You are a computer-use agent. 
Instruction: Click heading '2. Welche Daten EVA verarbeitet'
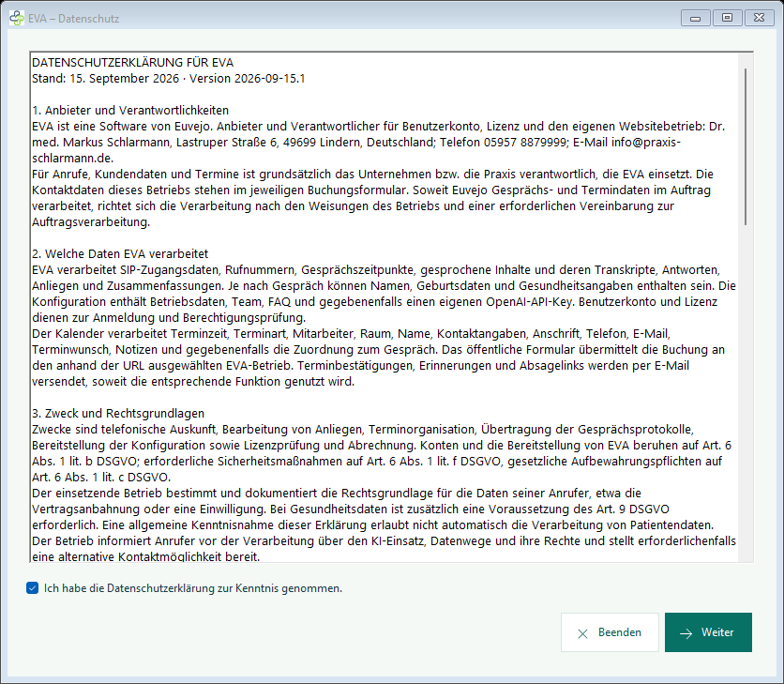point(120,253)
